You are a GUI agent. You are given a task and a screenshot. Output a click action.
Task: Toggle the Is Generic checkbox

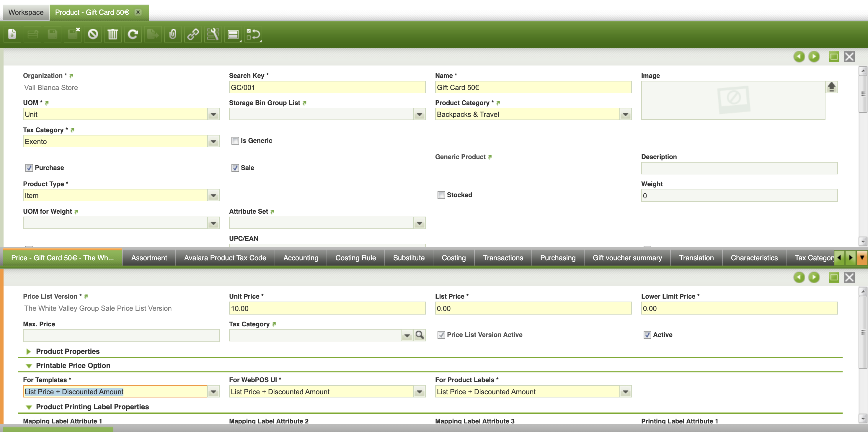pyautogui.click(x=235, y=141)
